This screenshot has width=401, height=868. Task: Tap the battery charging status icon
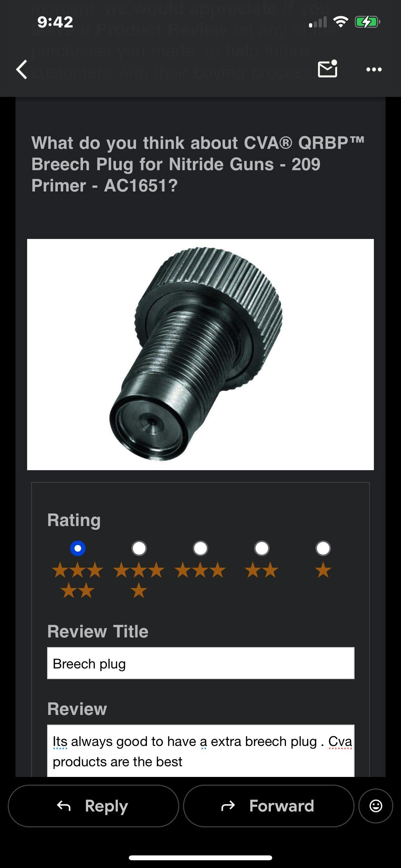coord(367,22)
